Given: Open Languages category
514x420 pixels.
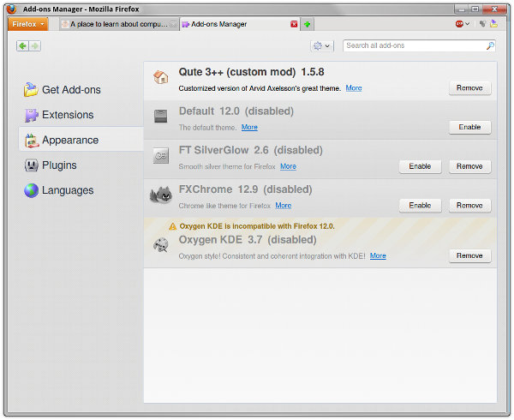Looking at the screenshot, I should [x=81, y=190].
